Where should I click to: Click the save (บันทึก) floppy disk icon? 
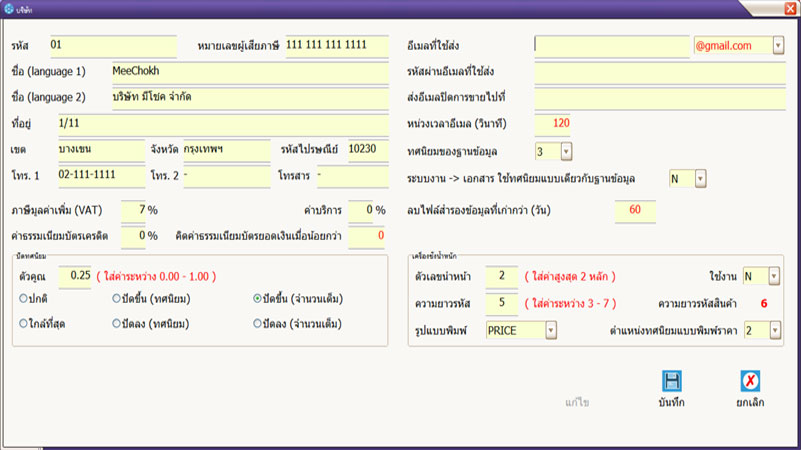click(x=672, y=381)
